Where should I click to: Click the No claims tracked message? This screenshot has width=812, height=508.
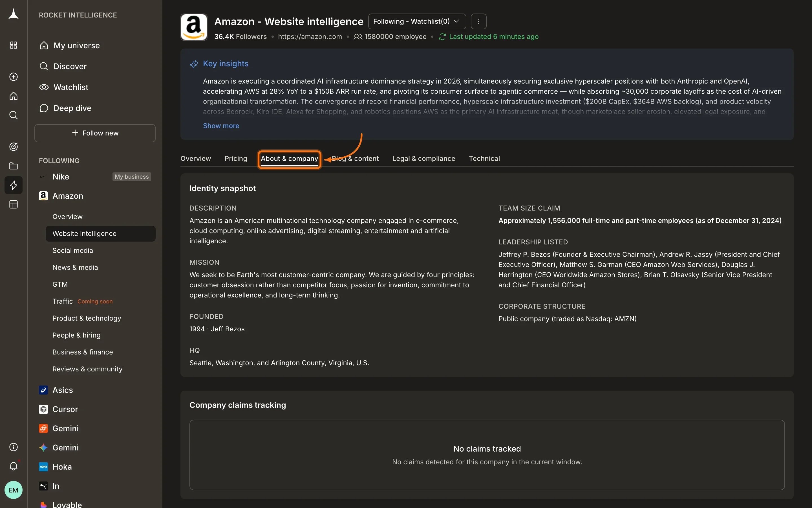487,449
